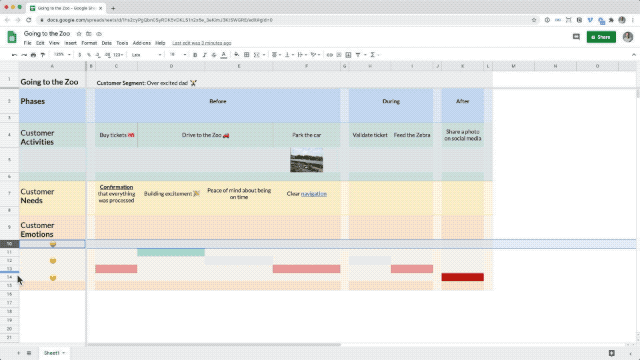The width and height of the screenshot is (640, 360).
Task: Open a new browser tab
Action: point(113,8)
